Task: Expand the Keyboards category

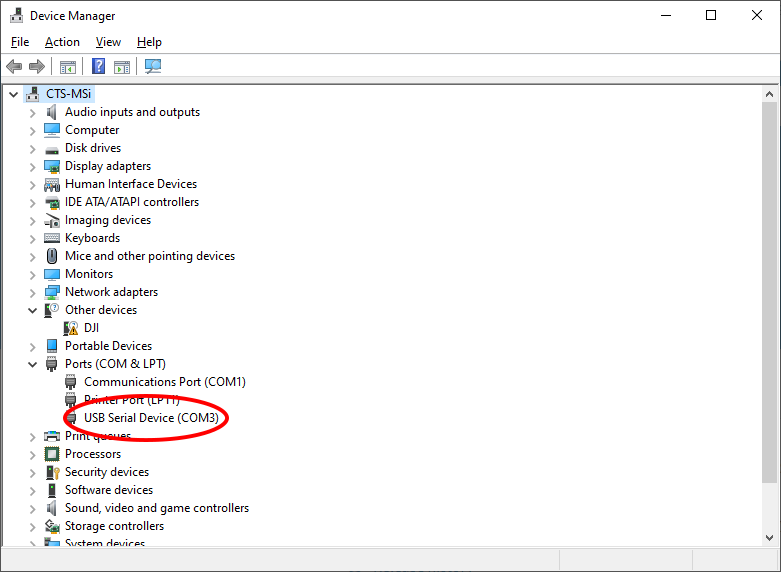Action: tap(32, 239)
